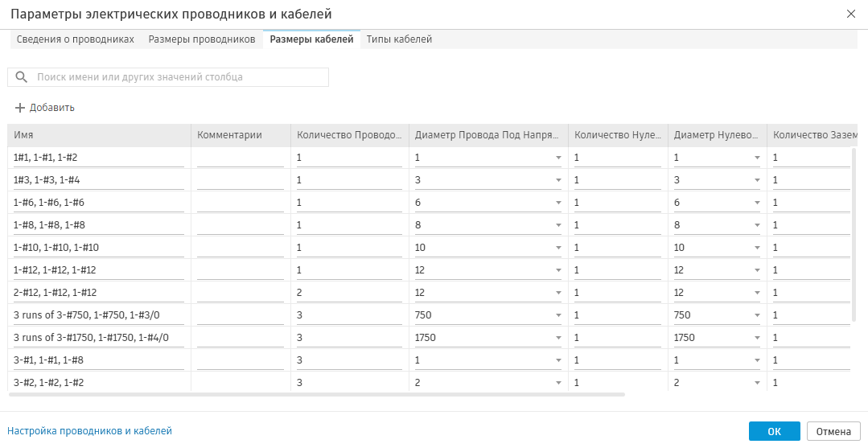868x448 pixels.
Task: Click the search magnifier icon
Action: coord(23,77)
